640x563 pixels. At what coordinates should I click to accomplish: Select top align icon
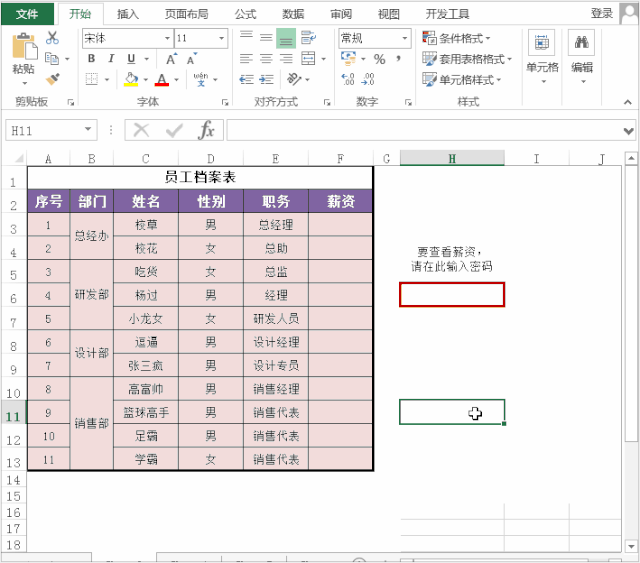[x=246, y=38]
